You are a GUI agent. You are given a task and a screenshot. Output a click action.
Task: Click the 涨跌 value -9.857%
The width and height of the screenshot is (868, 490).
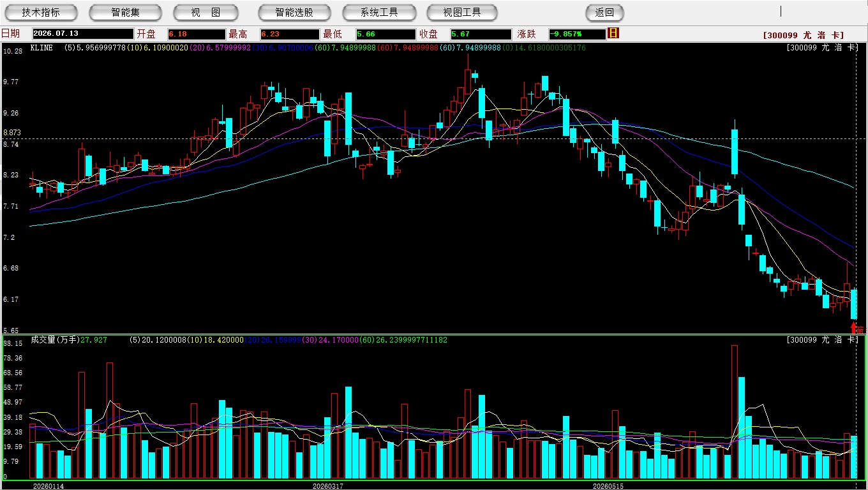[x=577, y=34]
